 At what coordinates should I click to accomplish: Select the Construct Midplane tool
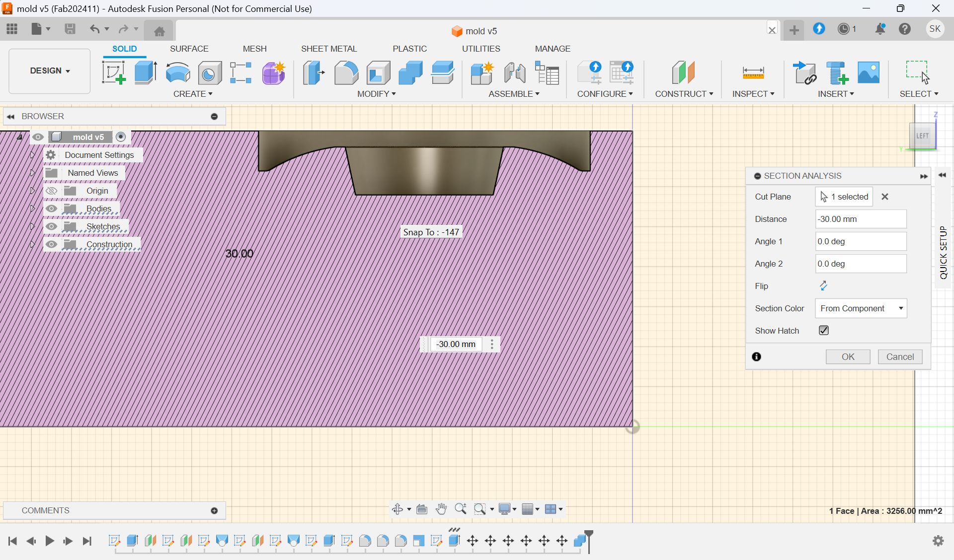click(x=683, y=72)
